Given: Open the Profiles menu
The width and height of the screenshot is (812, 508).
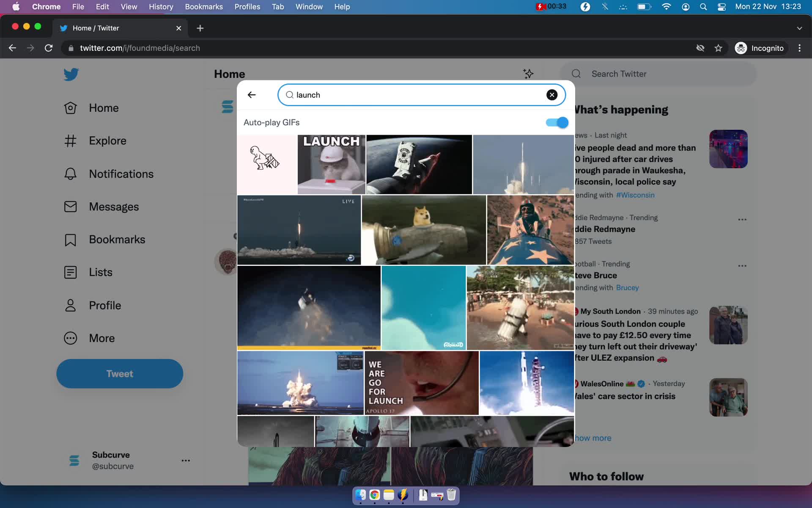Looking at the screenshot, I should coord(247,7).
